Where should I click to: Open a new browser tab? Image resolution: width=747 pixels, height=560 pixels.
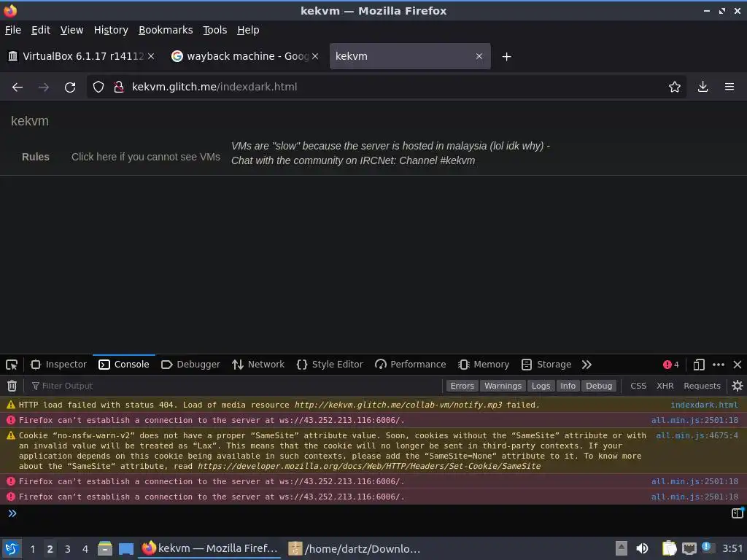coord(506,57)
